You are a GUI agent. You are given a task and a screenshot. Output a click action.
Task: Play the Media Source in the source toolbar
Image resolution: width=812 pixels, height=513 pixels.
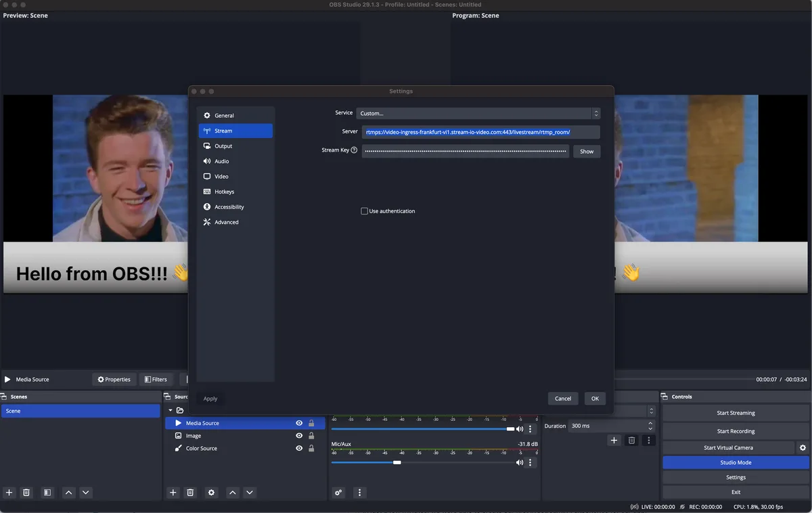tap(7, 380)
